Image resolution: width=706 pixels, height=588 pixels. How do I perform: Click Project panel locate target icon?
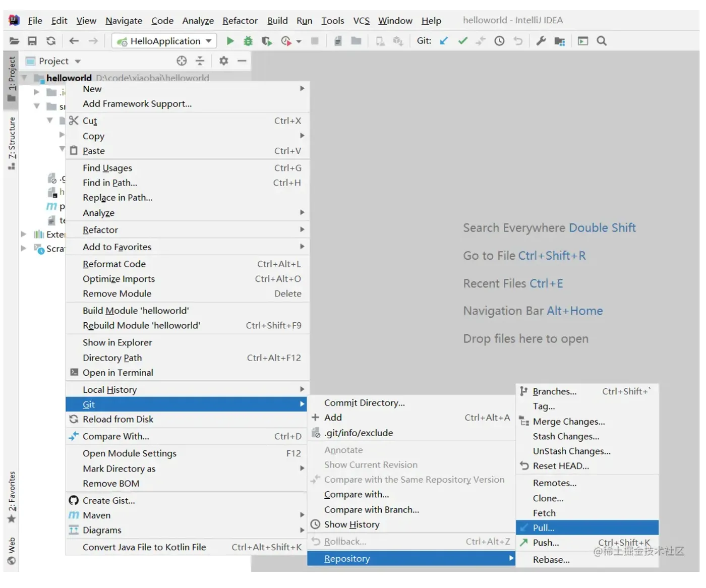tap(182, 61)
